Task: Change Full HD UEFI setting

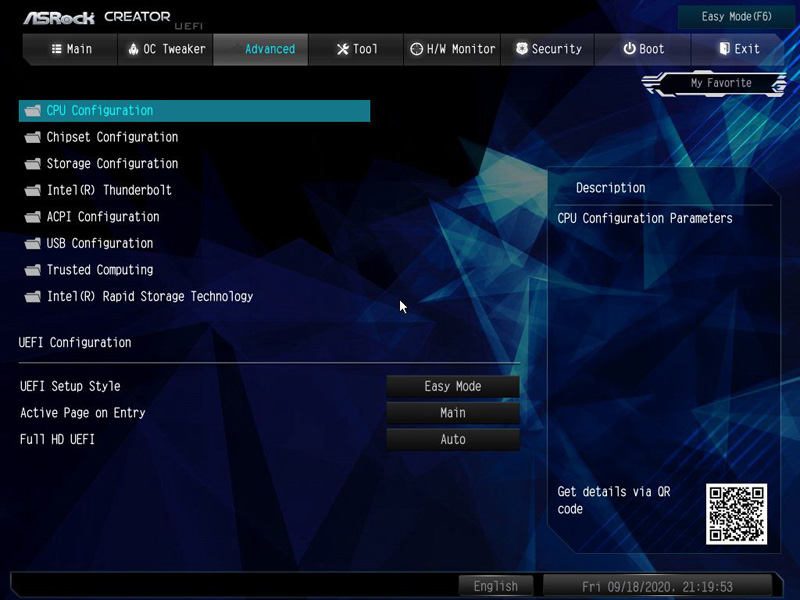Action: click(x=453, y=439)
